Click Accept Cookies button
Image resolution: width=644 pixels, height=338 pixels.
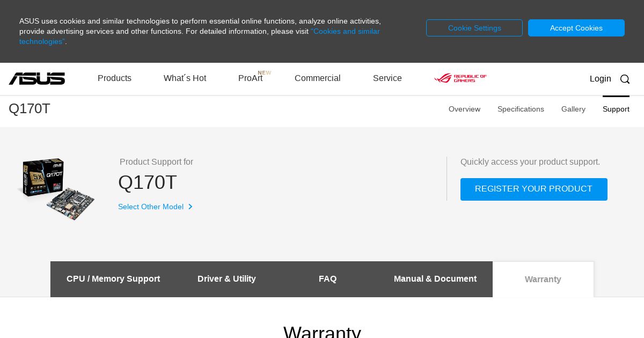click(576, 28)
